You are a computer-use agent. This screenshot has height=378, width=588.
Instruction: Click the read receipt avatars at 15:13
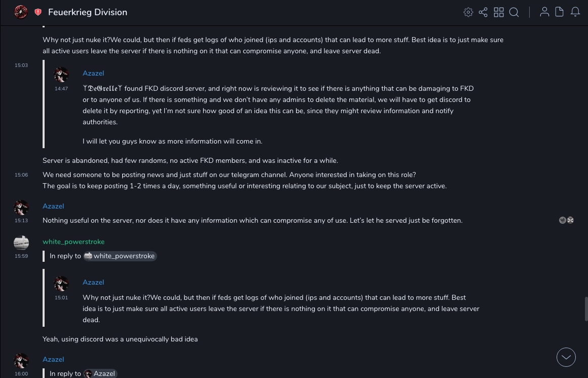[x=566, y=220]
